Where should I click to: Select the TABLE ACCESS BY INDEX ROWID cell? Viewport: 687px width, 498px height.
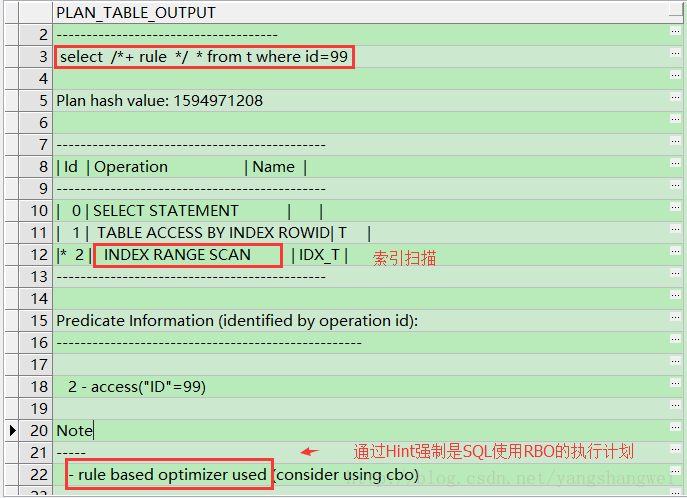click(212, 233)
